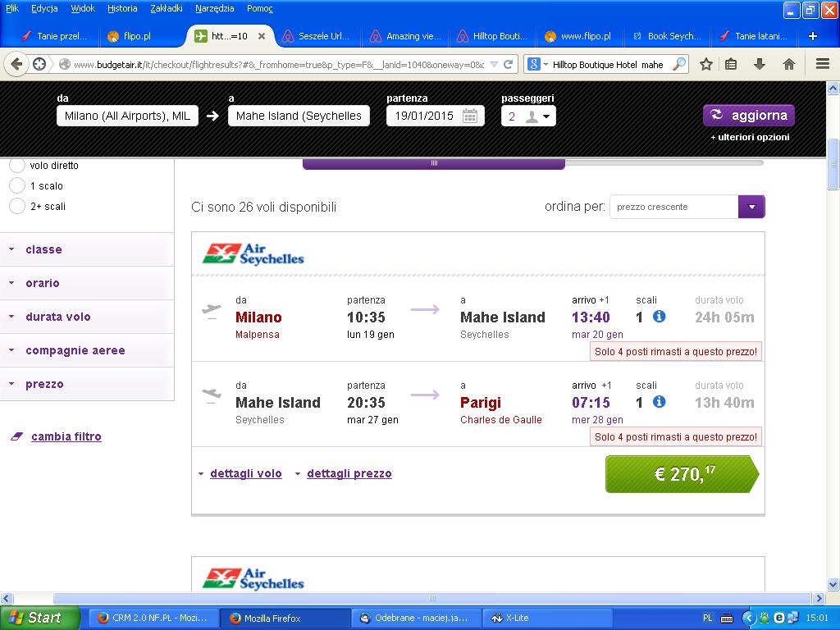Click the bookmark star icon
Viewport: 840px width, 630px height.
pyautogui.click(x=706, y=64)
